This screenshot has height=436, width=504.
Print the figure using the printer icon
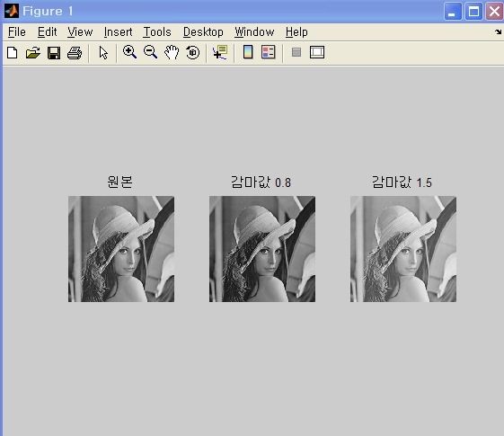(x=75, y=53)
